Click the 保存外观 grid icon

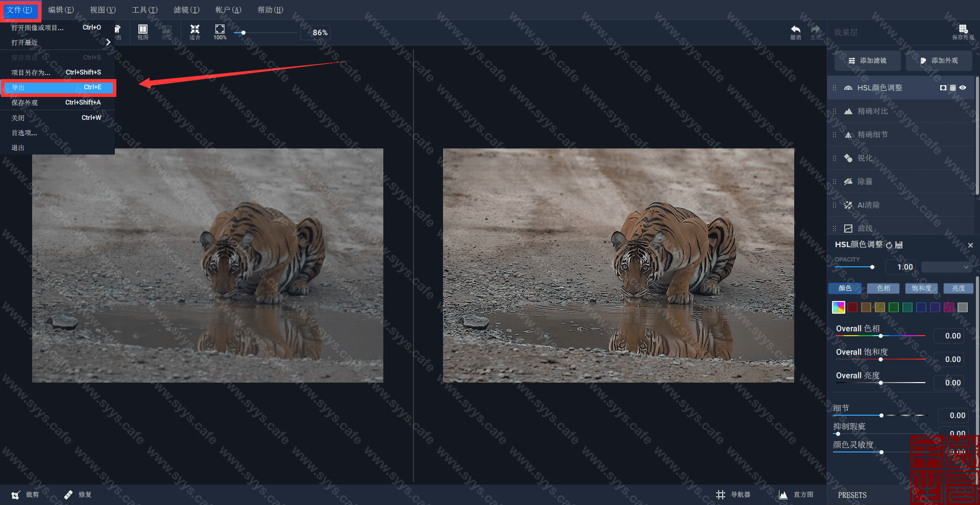click(x=963, y=30)
